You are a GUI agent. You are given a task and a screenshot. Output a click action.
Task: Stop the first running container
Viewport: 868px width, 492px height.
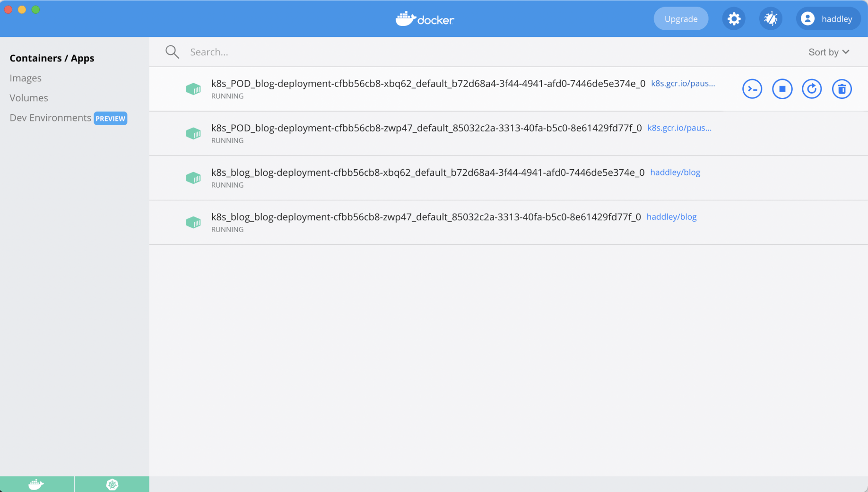(782, 89)
